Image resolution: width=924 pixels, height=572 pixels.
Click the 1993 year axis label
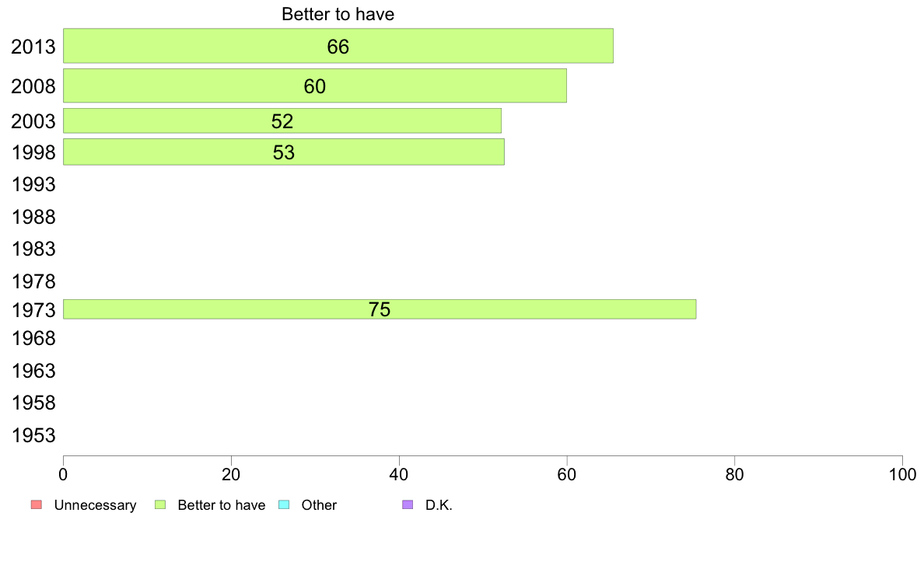point(33,184)
